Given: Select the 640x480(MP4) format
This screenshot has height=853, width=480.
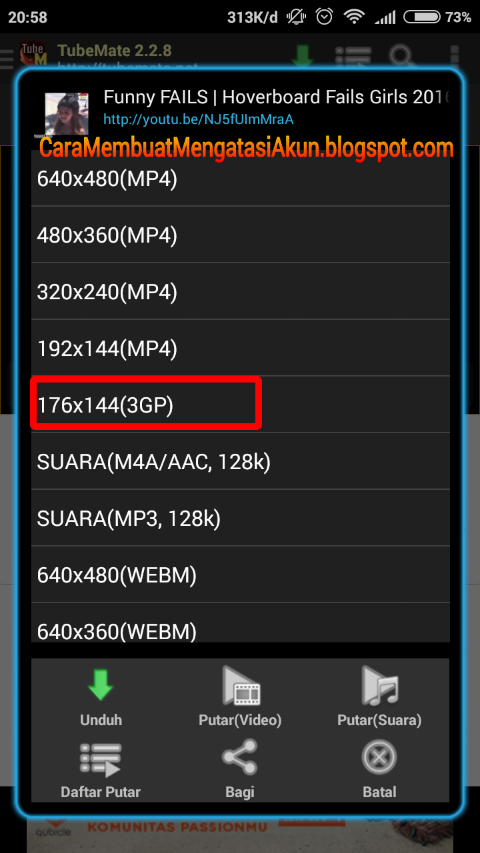Looking at the screenshot, I should tap(240, 178).
